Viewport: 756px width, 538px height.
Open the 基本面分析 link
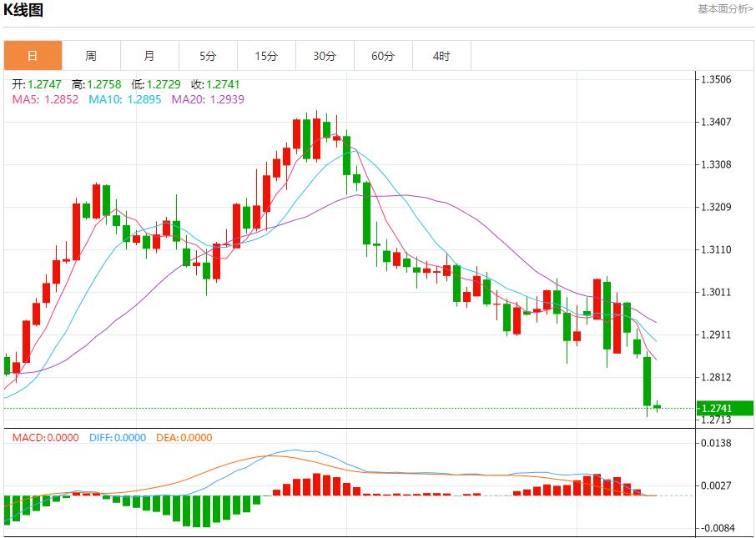pos(724,9)
